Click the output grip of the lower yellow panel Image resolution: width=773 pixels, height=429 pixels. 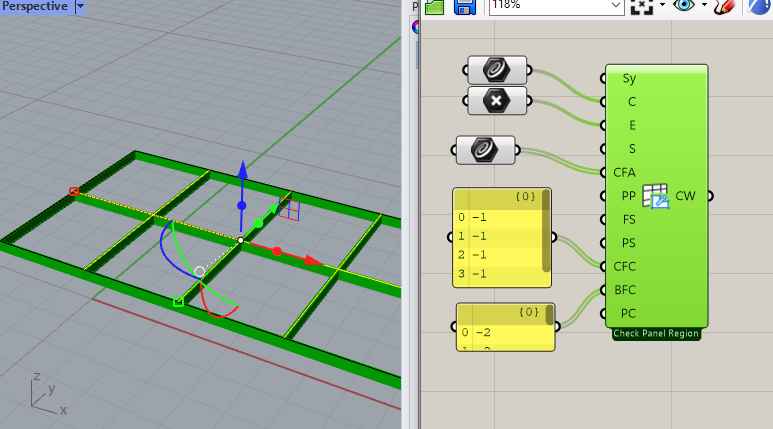pyautogui.click(x=557, y=326)
